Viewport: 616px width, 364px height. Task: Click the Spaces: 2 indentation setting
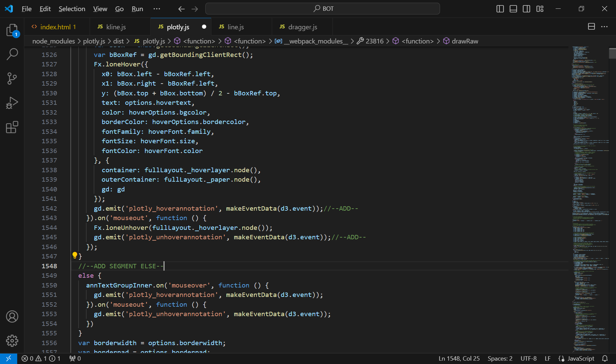pyautogui.click(x=500, y=359)
